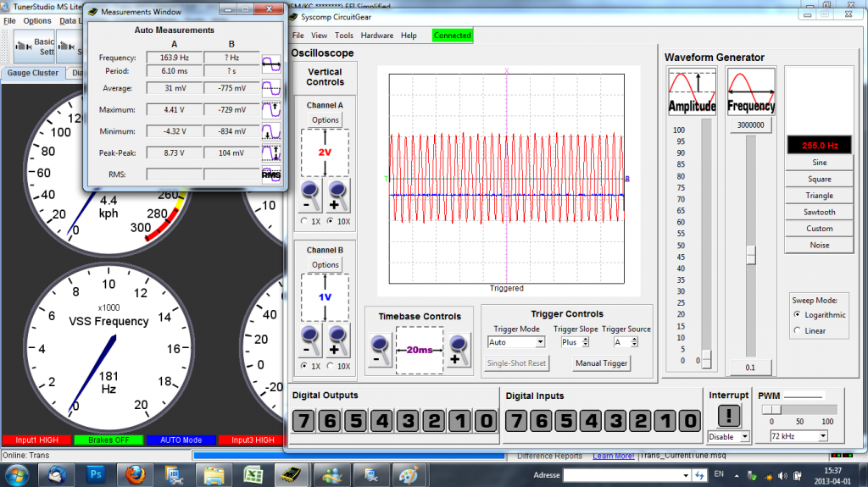
Task: Click the Manual Trigger button
Action: click(601, 363)
